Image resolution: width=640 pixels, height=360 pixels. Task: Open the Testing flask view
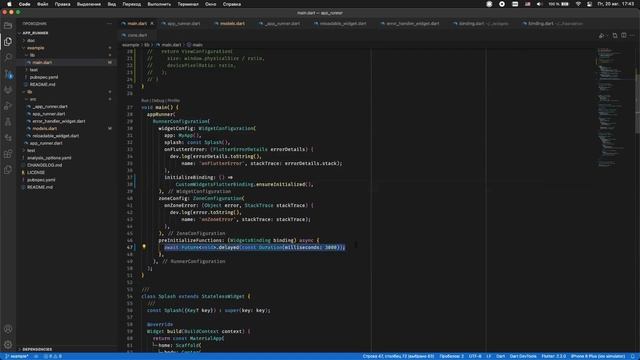tap(8, 122)
